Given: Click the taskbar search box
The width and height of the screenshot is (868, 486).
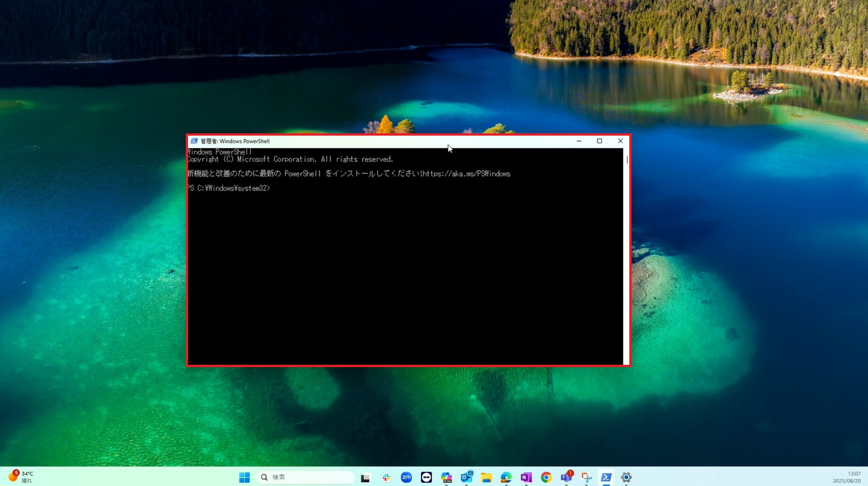Looking at the screenshot, I should pyautogui.click(x=306, y=477).
